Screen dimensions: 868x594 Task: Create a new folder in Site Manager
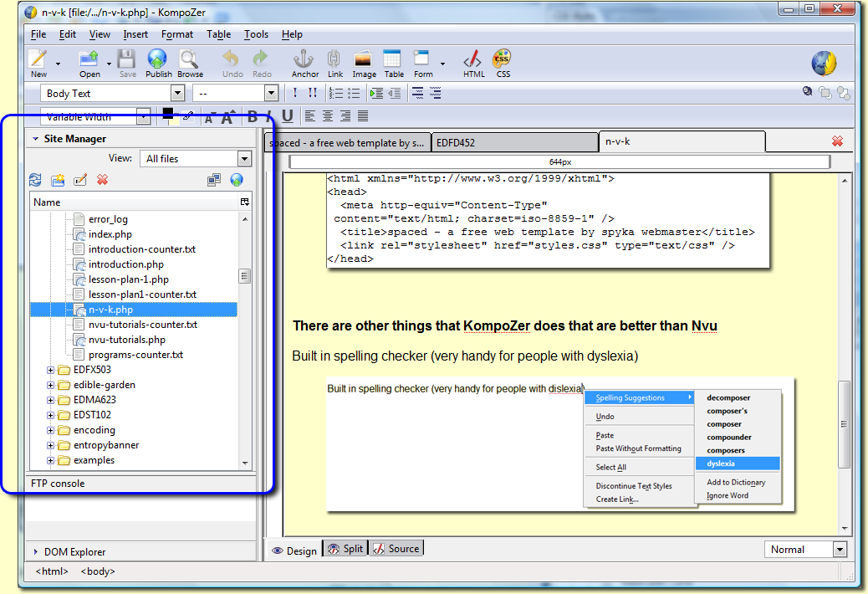pos(58,180)
